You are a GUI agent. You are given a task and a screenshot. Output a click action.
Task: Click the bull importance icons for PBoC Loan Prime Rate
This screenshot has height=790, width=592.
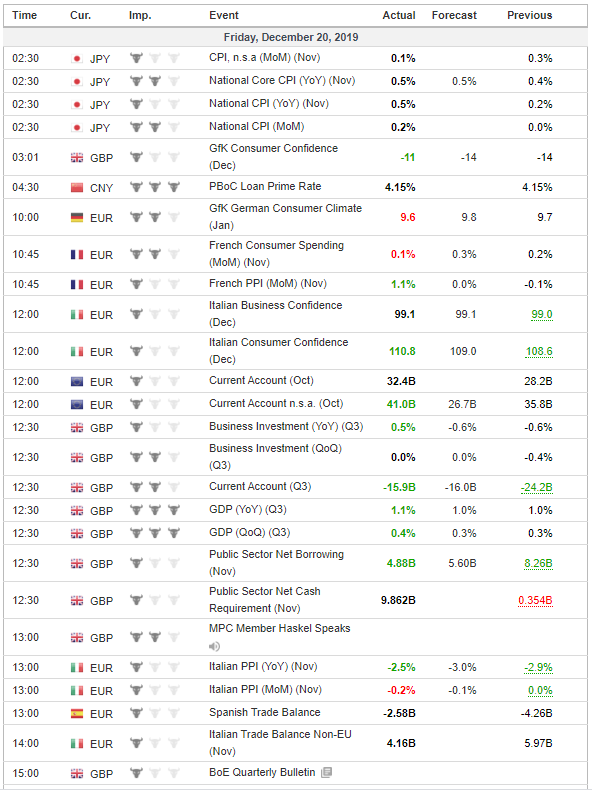click(x=155, y=187)
